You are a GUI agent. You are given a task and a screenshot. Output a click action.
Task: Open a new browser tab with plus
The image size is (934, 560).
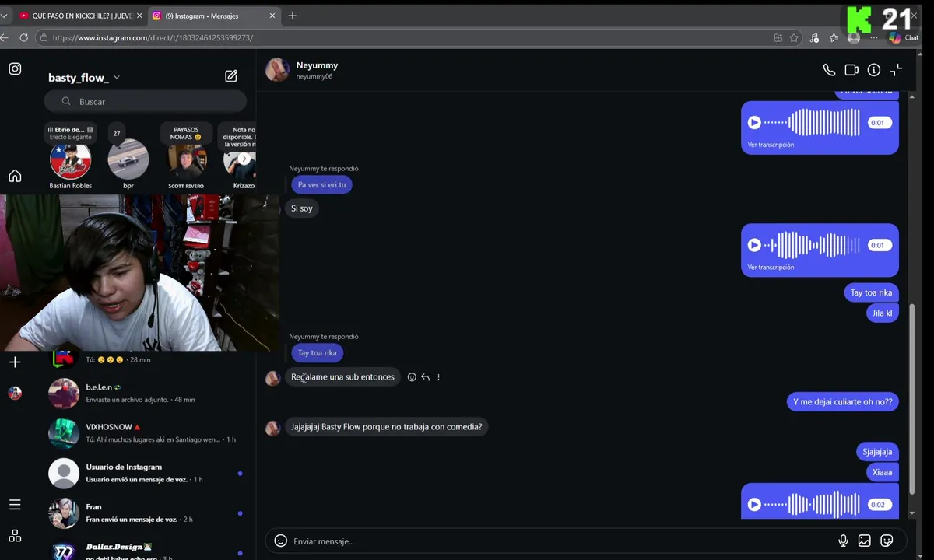[293, 16]
